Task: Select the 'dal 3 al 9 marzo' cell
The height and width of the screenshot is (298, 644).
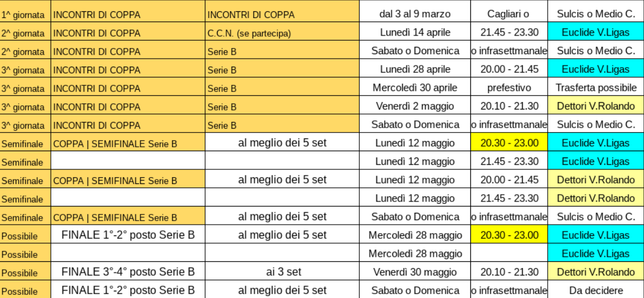Action: pyautogui.click(x=415, y=14)
